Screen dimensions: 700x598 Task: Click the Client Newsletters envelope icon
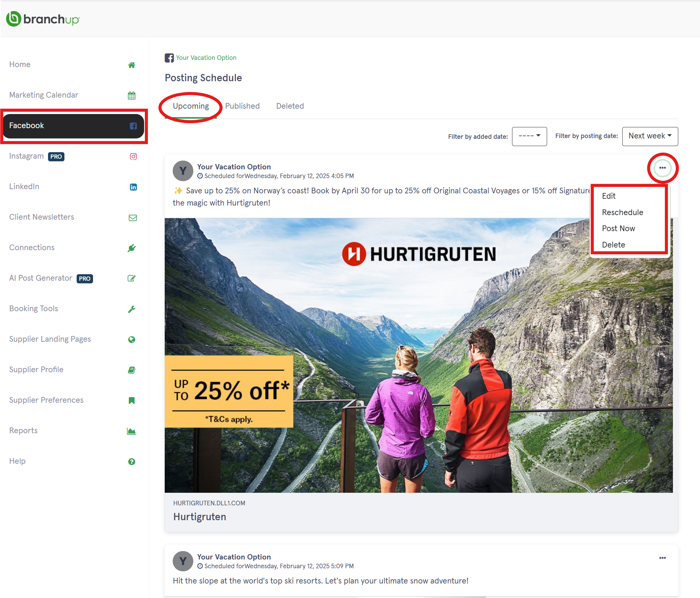point(133,218)
